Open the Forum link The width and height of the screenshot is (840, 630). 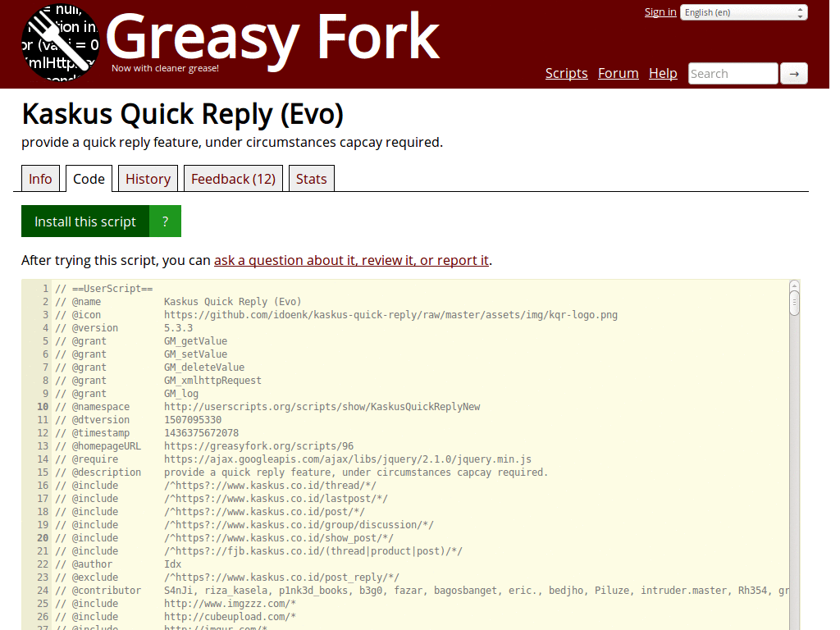(619, 73)
